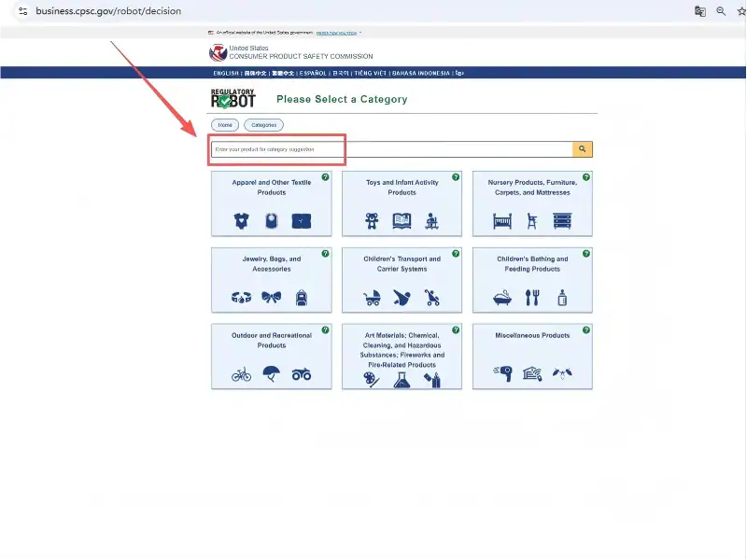Open help for Nursery Products, Furniture card
Image resolution: width=747 pixels, height=560 pixels.
click(586, 177)
